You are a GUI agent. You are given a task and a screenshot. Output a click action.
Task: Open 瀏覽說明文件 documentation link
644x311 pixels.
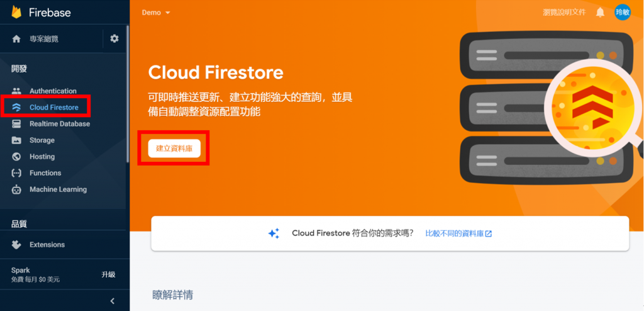tap(564, 13)
